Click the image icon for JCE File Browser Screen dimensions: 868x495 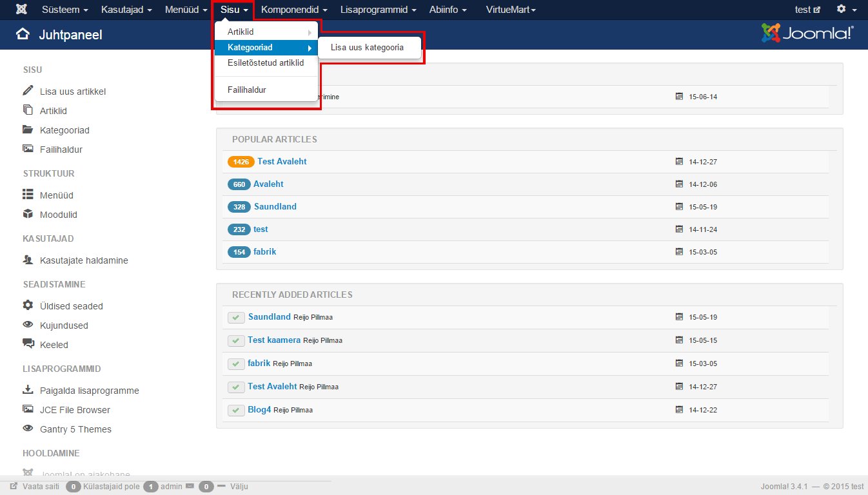[x=28, y=409]
